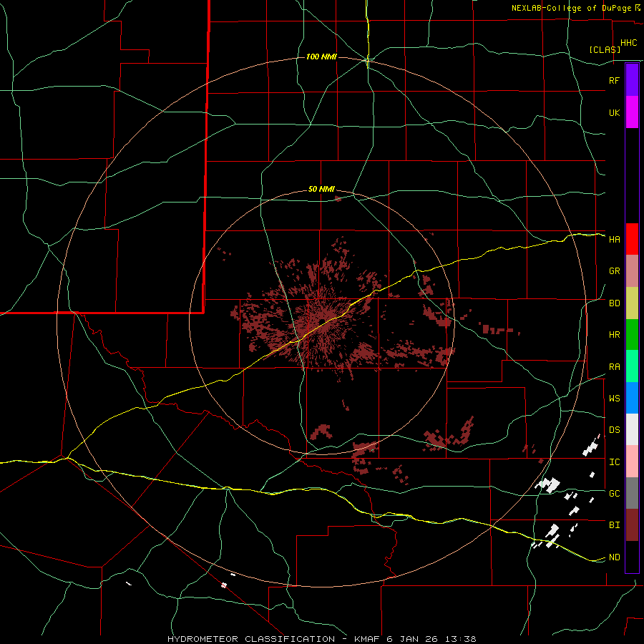Image resolution: width=644 pixels, height=644 pixels.
Task: Click the DS white legend swatch
Action: (632, 429)
